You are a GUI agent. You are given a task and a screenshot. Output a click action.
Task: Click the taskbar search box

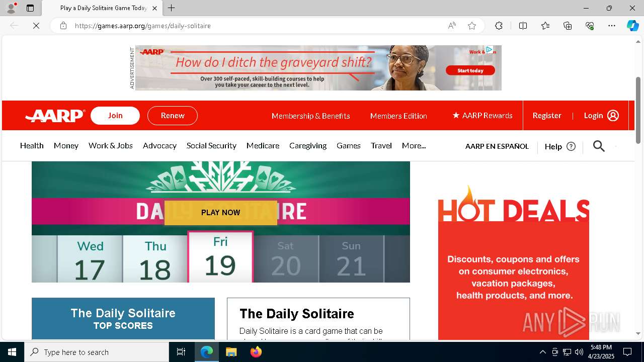pyautogui.click(x=97, y=352)
